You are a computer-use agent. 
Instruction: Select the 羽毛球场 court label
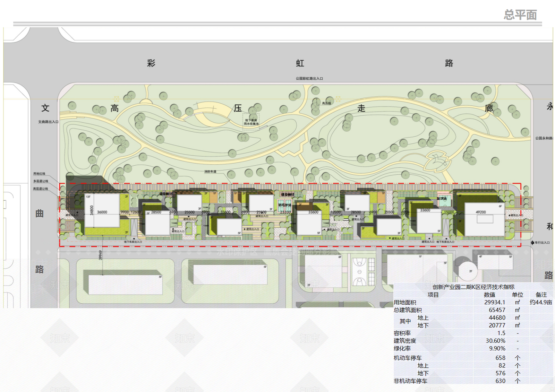285,205
